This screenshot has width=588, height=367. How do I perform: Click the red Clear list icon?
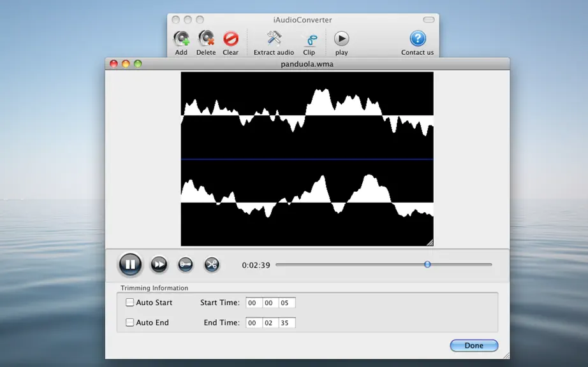(231, 39)
